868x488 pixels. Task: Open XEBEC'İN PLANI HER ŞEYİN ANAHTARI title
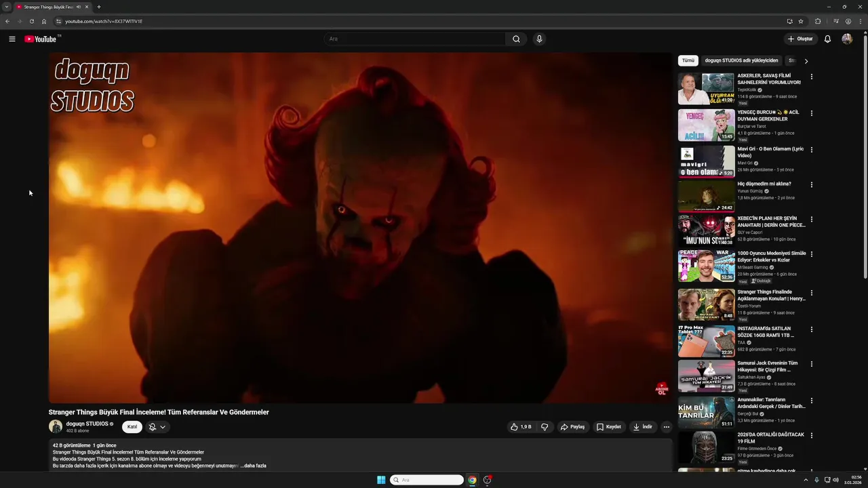[x=772, y=222]
